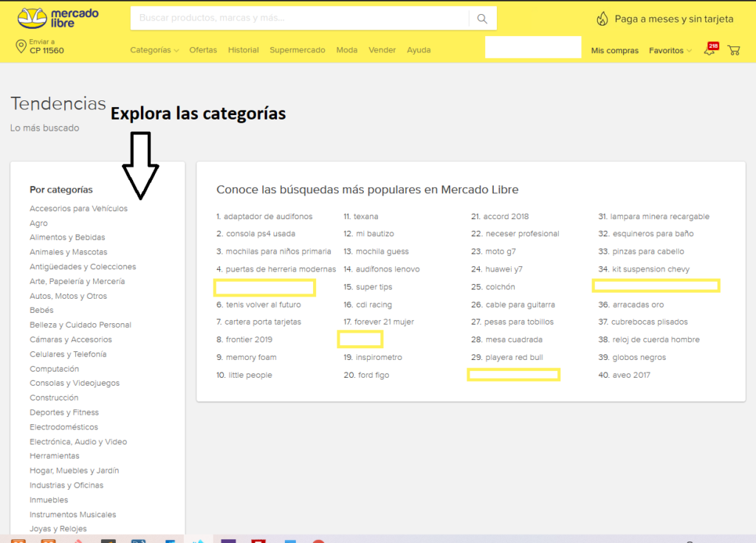Open the Celulares y Telefonía category

click(x=68, y=354)
